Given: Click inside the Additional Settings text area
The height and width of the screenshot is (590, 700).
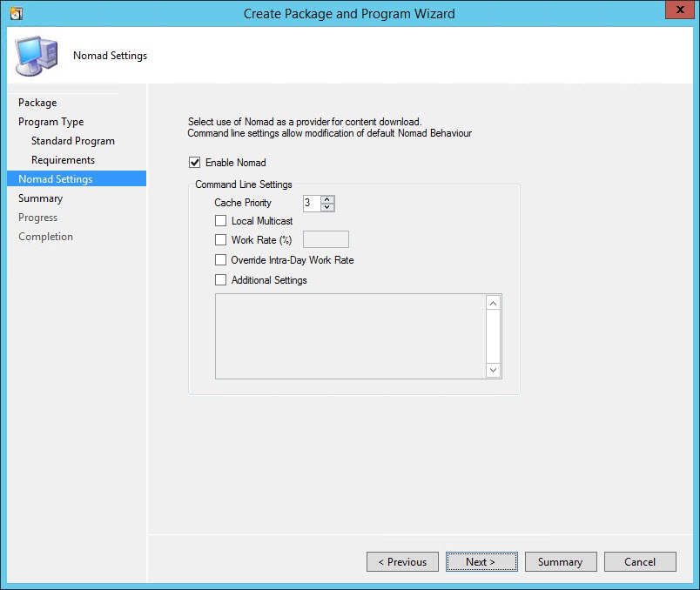Looking at the screenshot, I should 350,336.
